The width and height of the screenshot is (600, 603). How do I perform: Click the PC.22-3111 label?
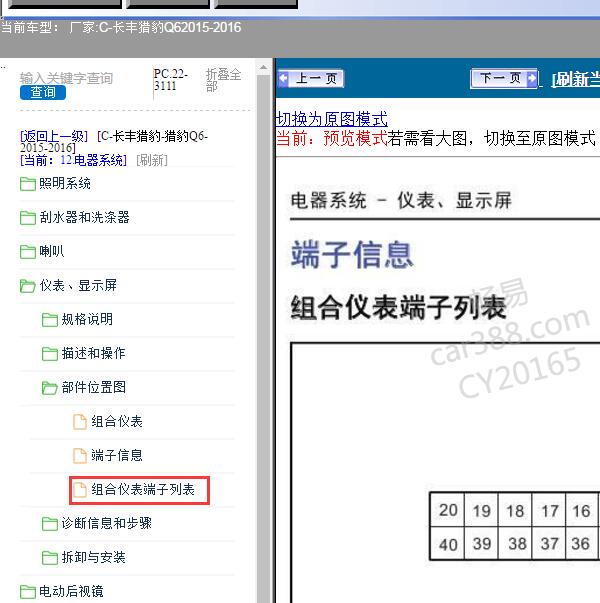pos(170,79)
